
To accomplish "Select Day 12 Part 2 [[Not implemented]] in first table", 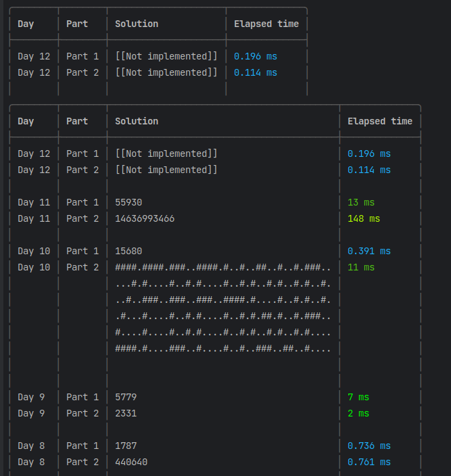I will pos(166,73).
